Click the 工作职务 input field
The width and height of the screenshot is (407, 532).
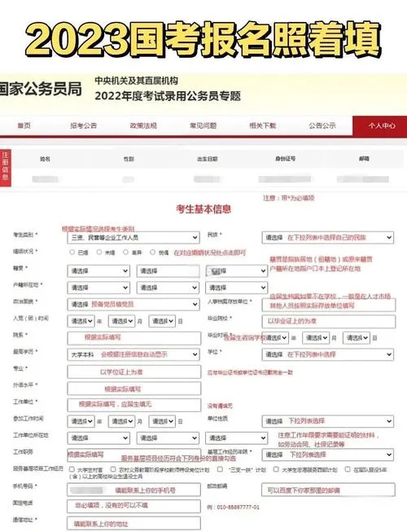(x=134, y=455)
